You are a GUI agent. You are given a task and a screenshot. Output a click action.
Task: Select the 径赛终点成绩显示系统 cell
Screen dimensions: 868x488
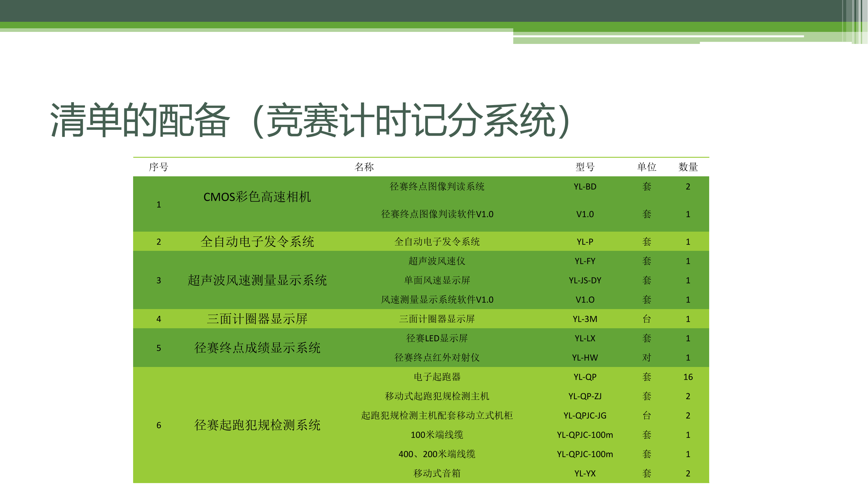257,348
